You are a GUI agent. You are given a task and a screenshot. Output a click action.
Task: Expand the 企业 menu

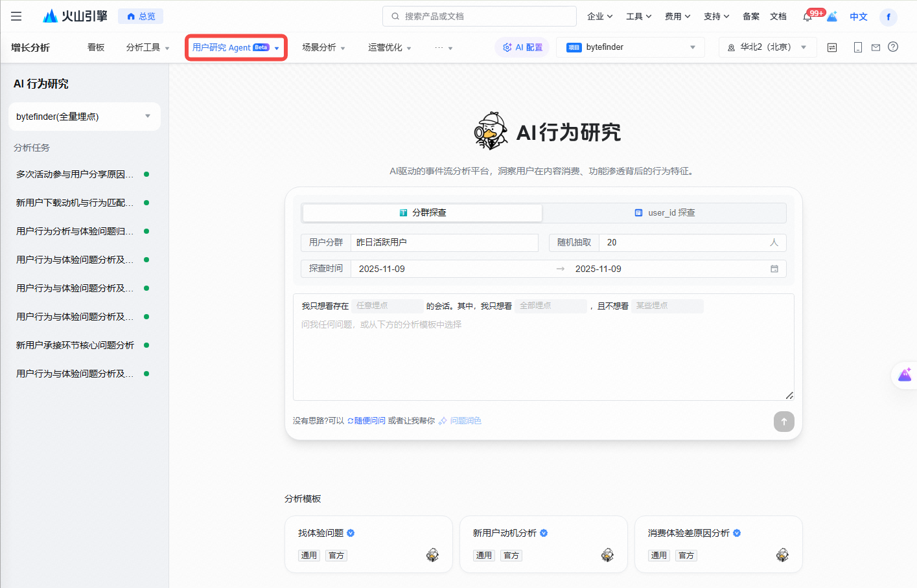tap(599, 16)
